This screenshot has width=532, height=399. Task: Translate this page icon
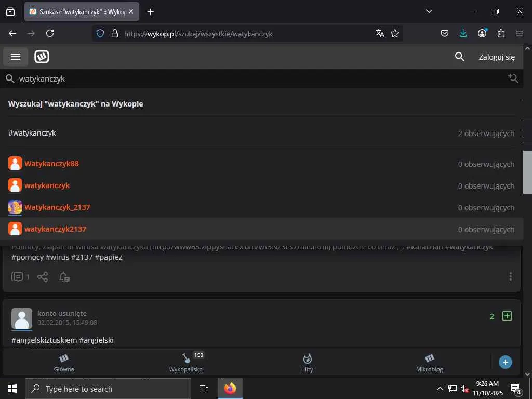point(380,33)
